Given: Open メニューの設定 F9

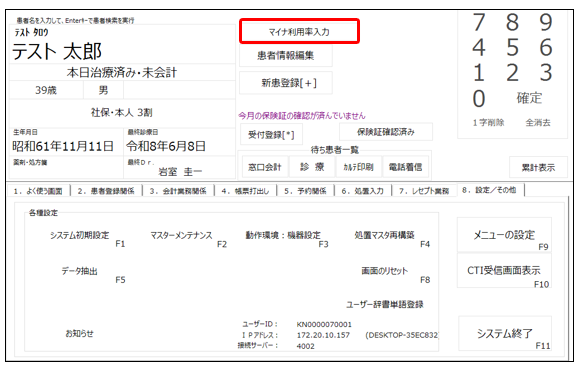Looking at the screenshot, I should (x=504, y=235).
